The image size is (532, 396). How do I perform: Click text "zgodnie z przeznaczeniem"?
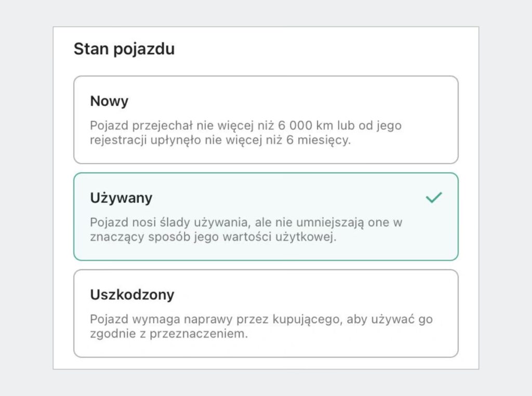click(x=169, y=334)
